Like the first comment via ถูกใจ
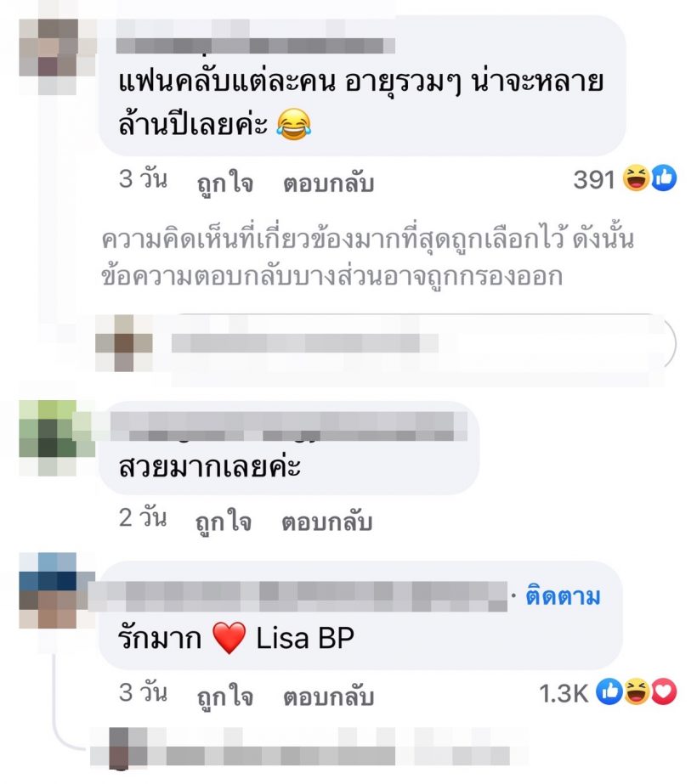Viewport: 697px width, 784px height. pos(224,183)
